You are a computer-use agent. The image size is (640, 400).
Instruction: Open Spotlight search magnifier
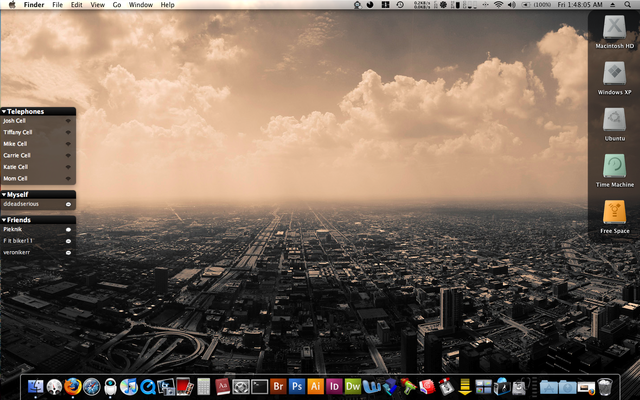(627, 4)
